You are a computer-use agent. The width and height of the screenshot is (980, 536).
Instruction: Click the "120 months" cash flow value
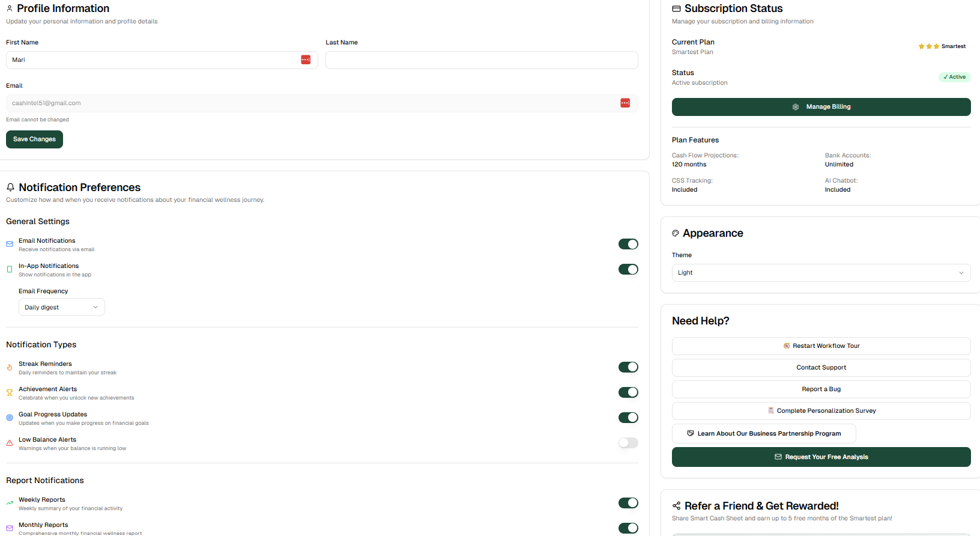point(689,165)
